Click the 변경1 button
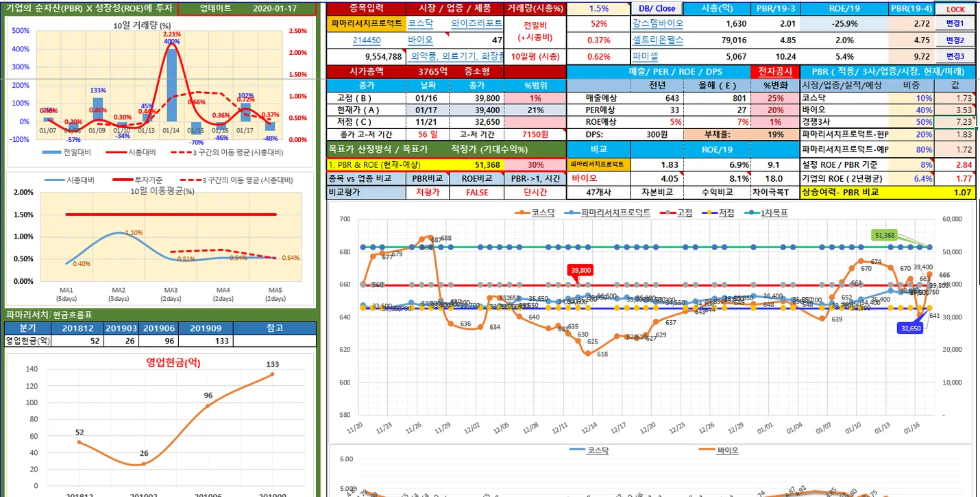This screenshot has width=980, height=497. point(955,23)
